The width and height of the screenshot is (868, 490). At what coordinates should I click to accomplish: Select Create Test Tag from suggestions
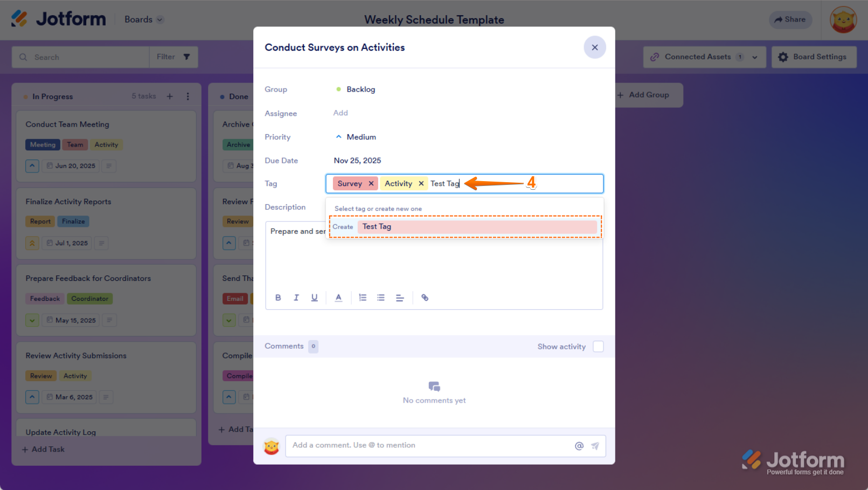point(464,226)
